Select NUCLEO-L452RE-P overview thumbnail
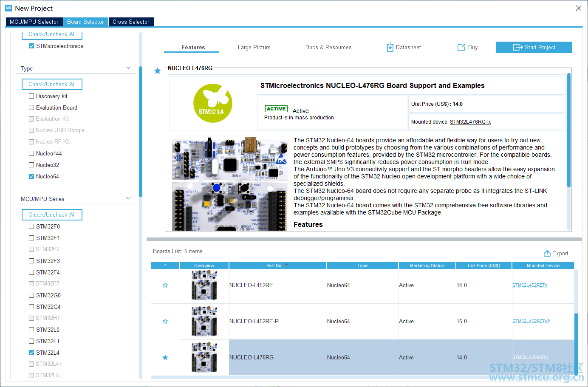The width and height of the screenshot is (588, 387). (204, 322)
